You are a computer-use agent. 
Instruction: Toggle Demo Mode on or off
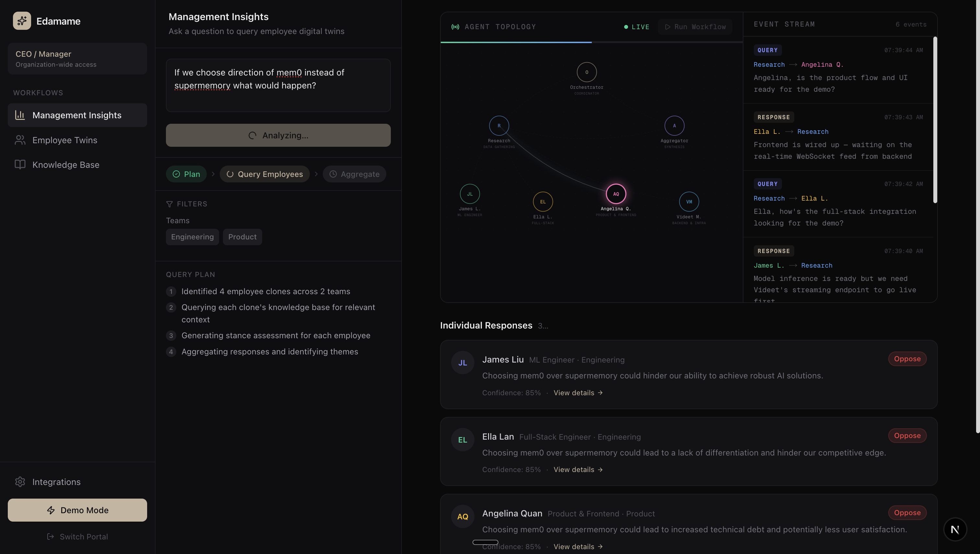pyautogui.click(x=77, y=510)
